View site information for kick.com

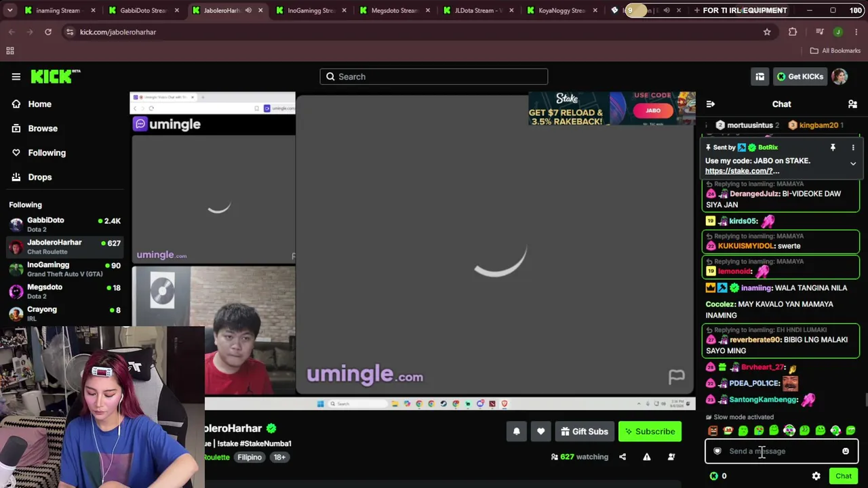coord(70,32)
